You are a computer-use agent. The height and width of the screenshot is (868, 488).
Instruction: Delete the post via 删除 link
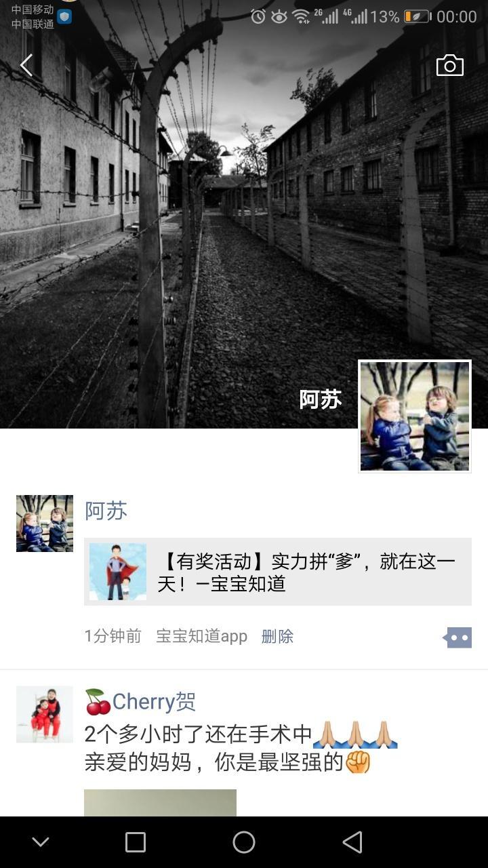coord(277,636)
